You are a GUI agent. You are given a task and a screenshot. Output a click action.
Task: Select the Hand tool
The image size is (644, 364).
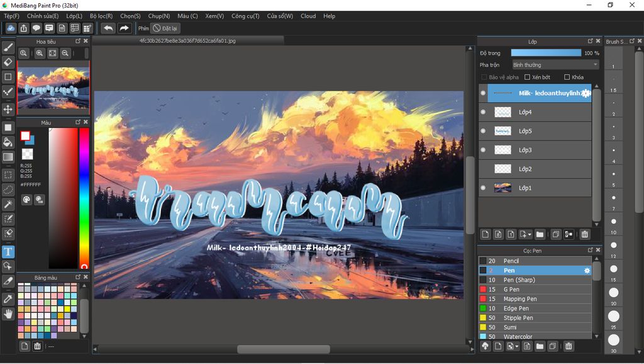(8, 314)
